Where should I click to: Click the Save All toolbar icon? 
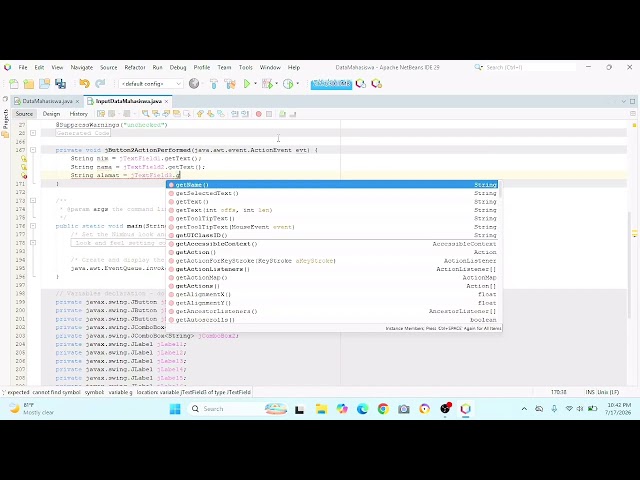pos(60,84)
